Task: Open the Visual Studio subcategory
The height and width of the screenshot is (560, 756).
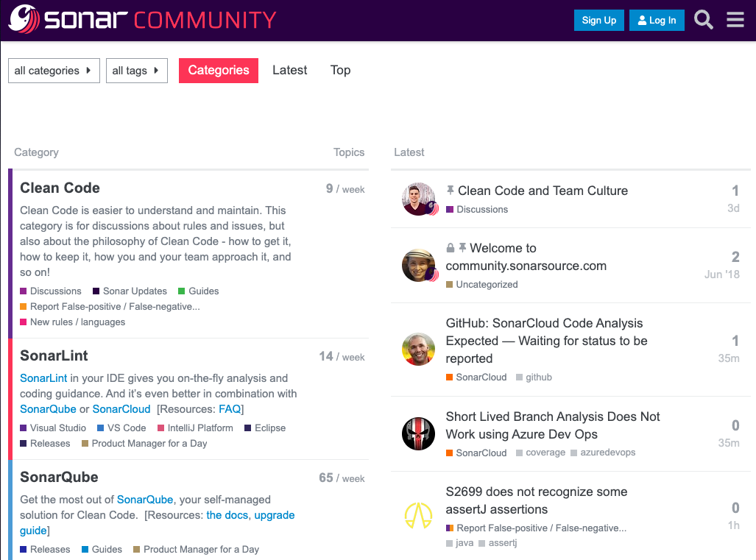Action: pyautogui.click(x=53, y=428)
